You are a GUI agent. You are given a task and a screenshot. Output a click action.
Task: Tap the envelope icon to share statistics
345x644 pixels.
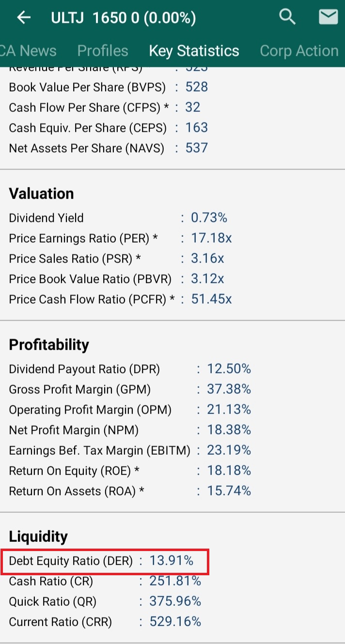click(x=328, y=16)
